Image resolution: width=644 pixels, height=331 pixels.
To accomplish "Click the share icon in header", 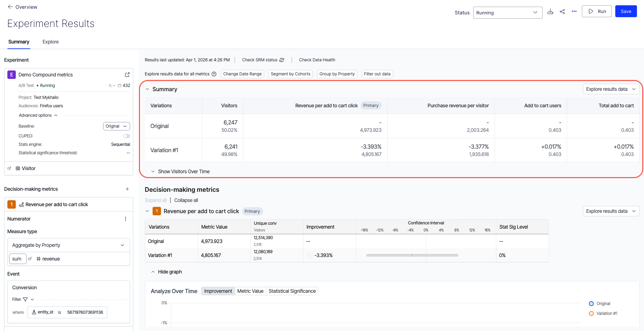I will click(562, 12).
